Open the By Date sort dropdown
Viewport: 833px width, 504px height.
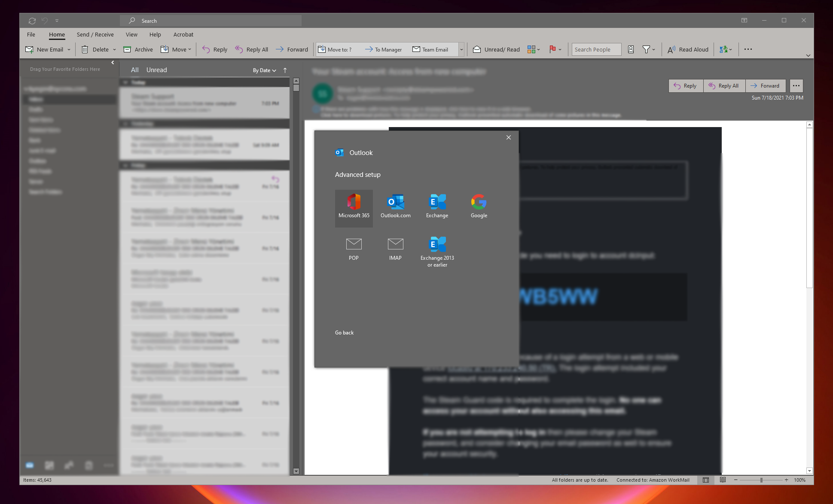pyautogui.click(x=264, y=70)
